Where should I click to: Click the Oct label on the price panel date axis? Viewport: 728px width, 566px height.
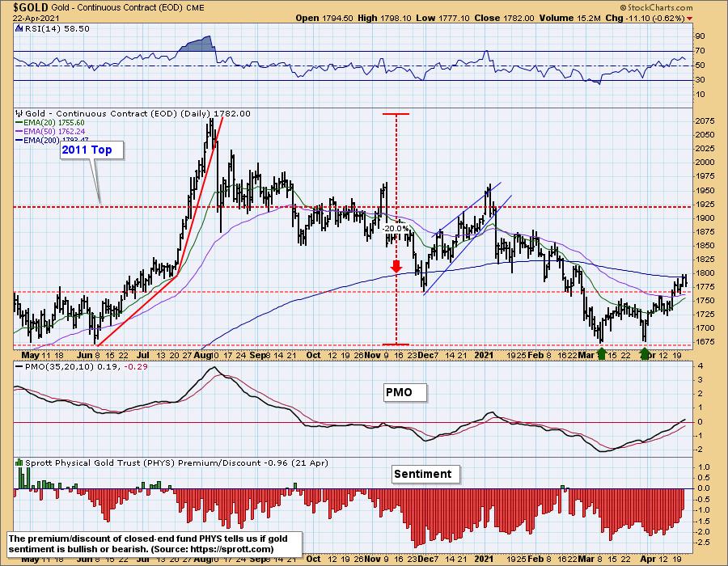point(313,355)
